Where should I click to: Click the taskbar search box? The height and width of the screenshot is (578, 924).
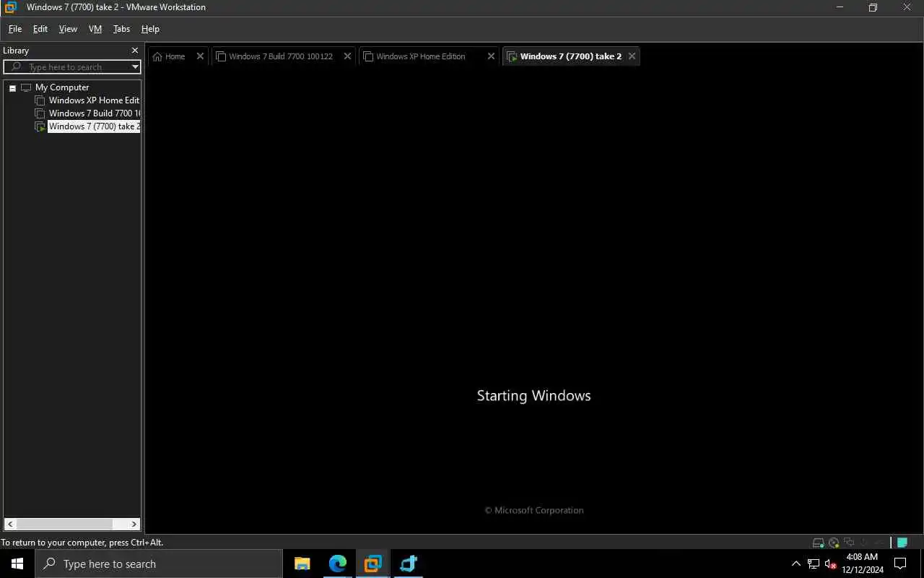(159, 564)
